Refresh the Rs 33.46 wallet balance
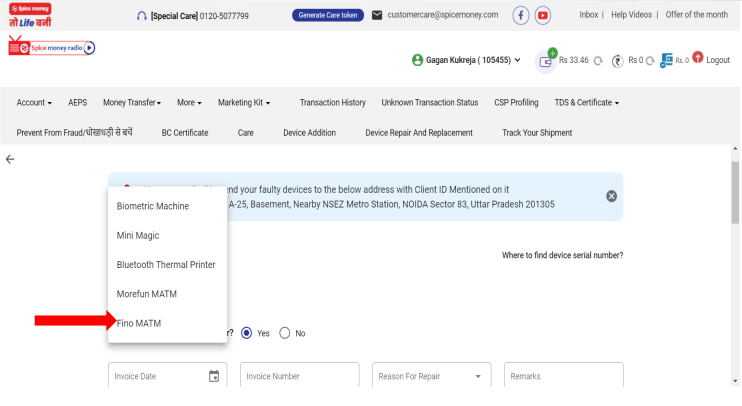The width and height of the screenshot is (742, 406). coord(598,61)
